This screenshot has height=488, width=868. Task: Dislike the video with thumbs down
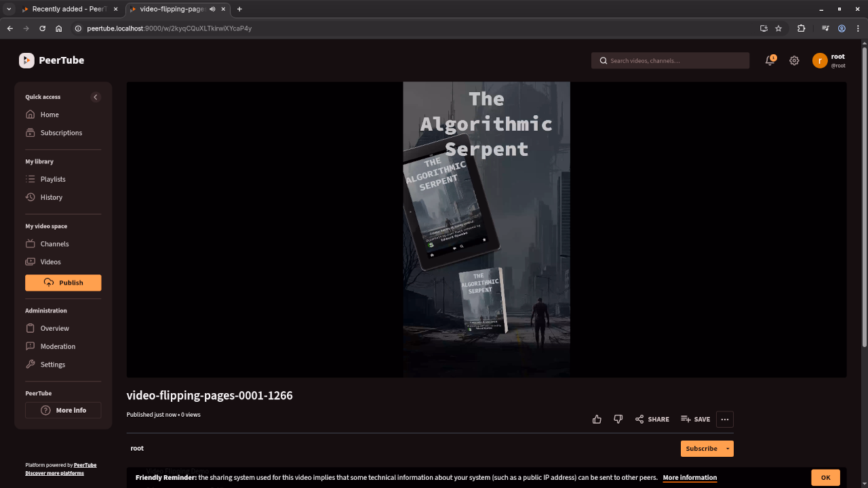tap(618, 420)
